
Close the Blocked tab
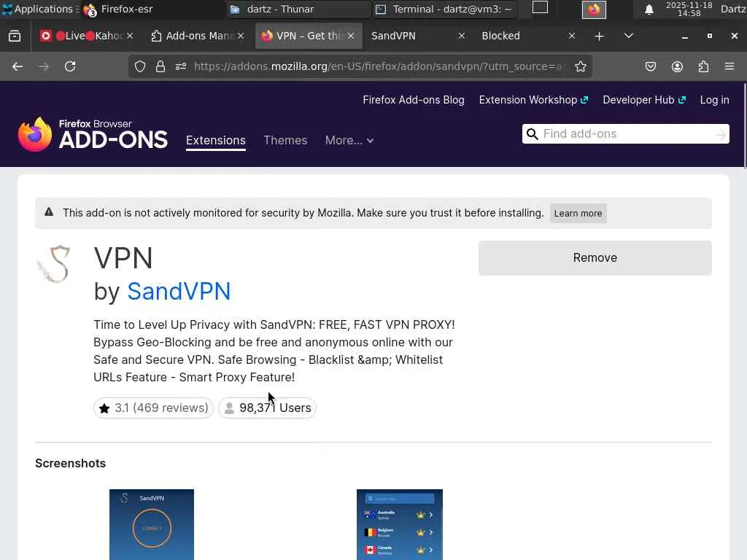tap(572, 36)
